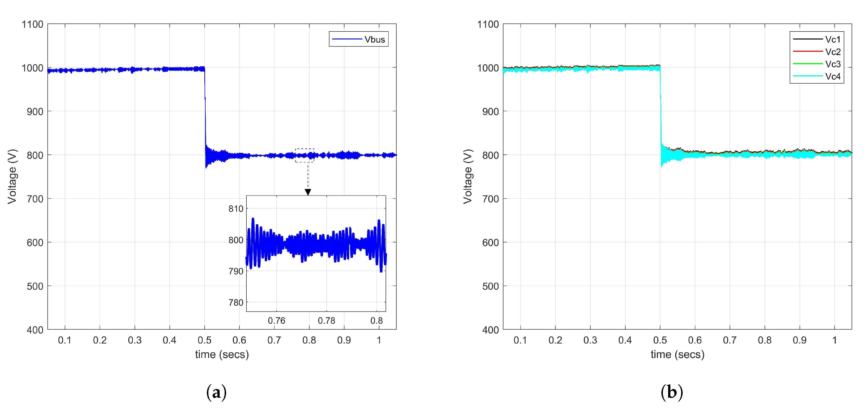
Task: Click the 810 tick in inset plot
Action: pos(236,209)
